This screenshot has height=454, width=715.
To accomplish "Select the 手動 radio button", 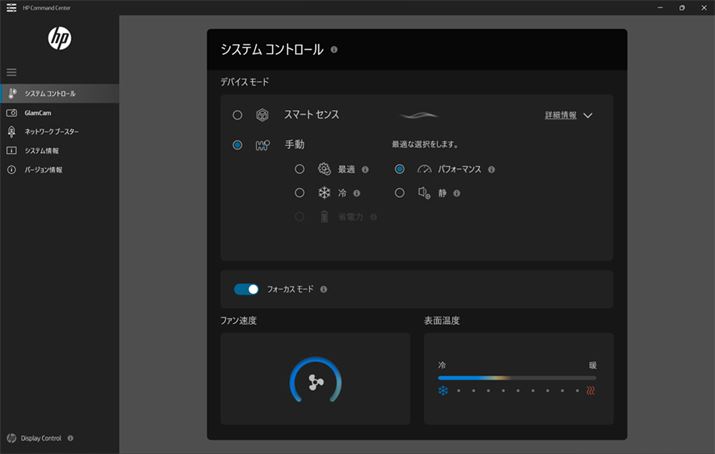I will pos(237,145).
